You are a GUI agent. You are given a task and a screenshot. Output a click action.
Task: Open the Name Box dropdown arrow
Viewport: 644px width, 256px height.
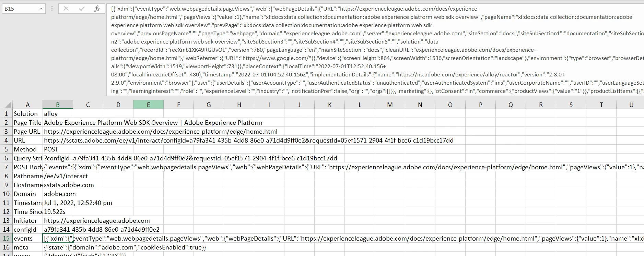click(41, 9)
